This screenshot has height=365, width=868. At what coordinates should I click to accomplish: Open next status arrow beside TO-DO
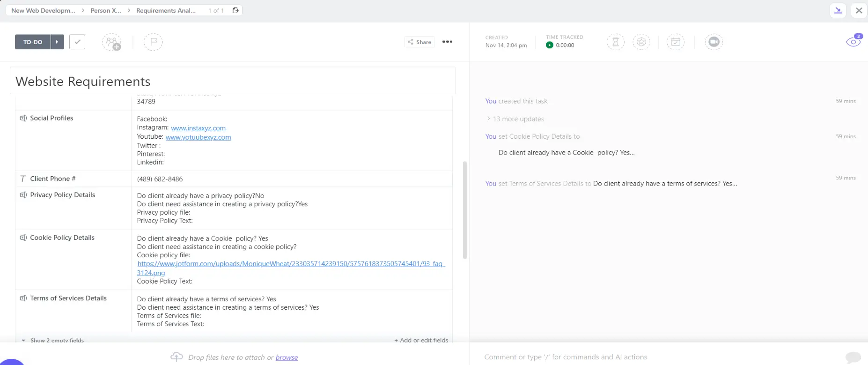click(57, 42)
